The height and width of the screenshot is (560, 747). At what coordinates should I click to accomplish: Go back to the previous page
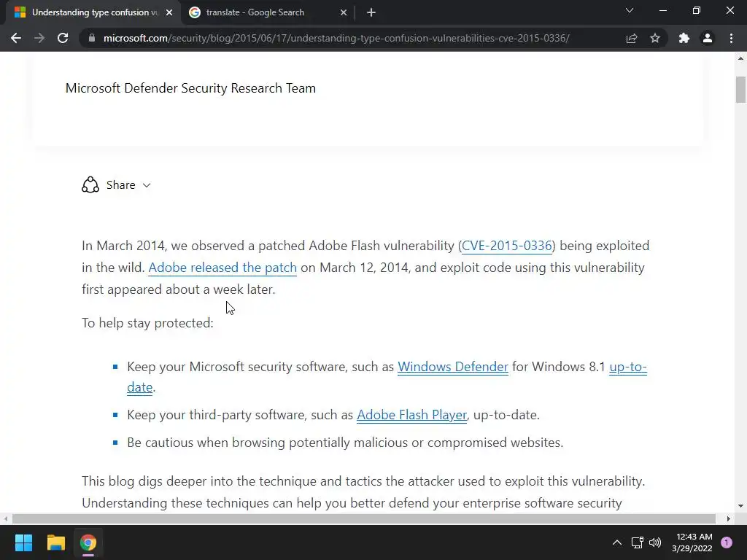point(16,38)
